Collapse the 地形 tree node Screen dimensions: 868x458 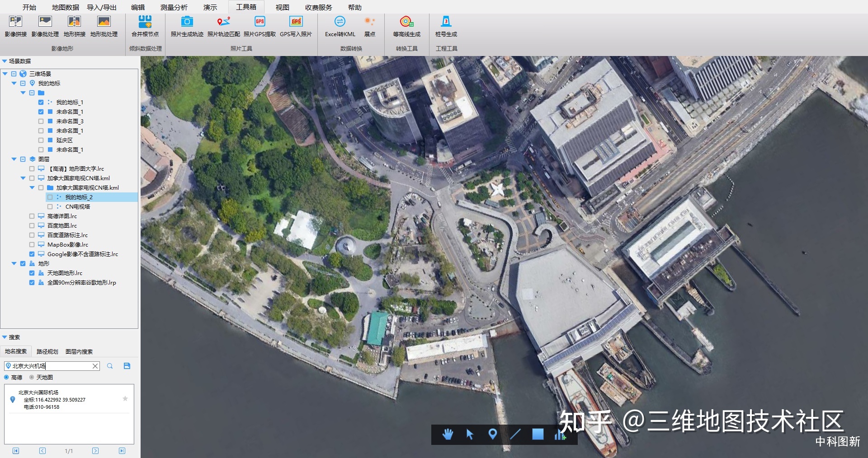pos(14,264)
